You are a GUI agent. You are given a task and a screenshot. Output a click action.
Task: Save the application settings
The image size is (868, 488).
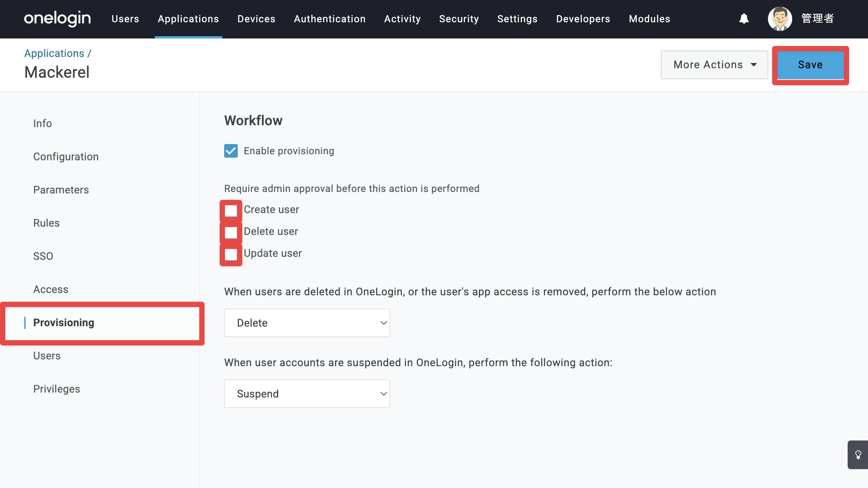(x=810, y=65)
